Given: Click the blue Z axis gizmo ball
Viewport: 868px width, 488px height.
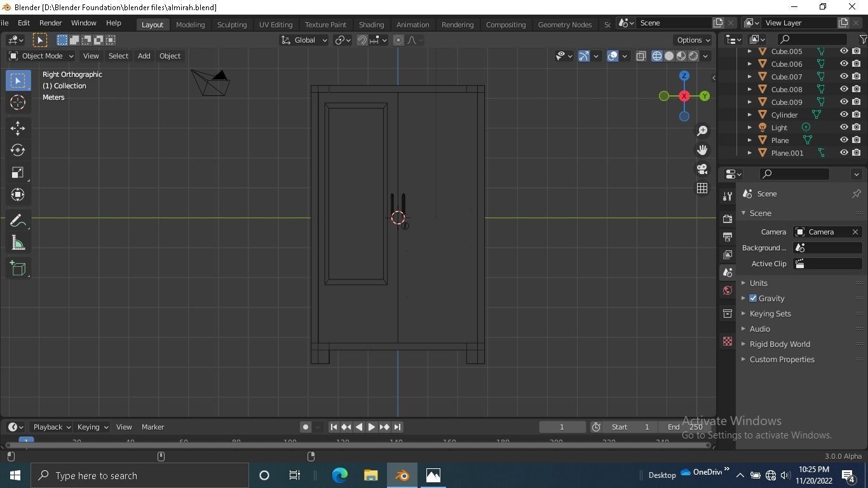Looking at the screenshot, I should click(x=684, y=76).
